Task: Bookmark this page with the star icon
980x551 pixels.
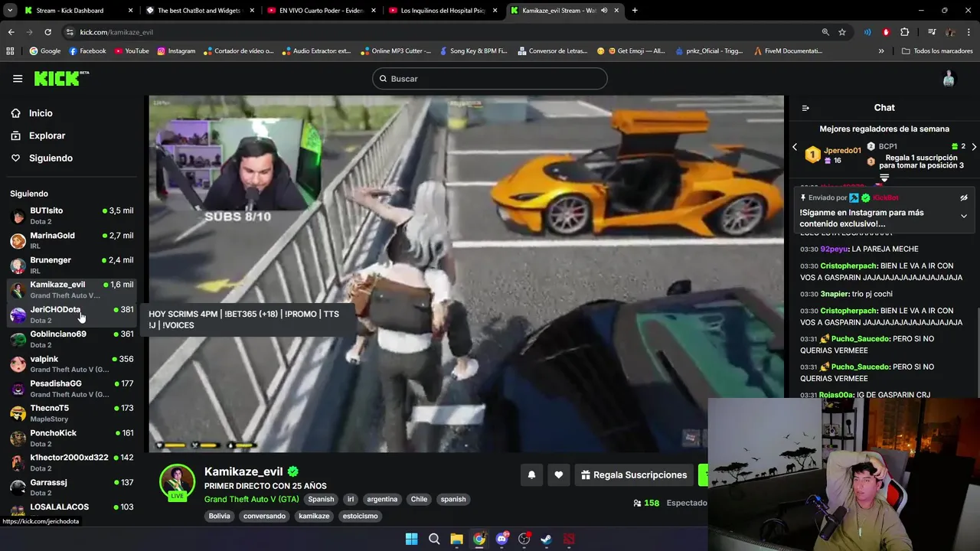Action: click(x=842, y=32)
